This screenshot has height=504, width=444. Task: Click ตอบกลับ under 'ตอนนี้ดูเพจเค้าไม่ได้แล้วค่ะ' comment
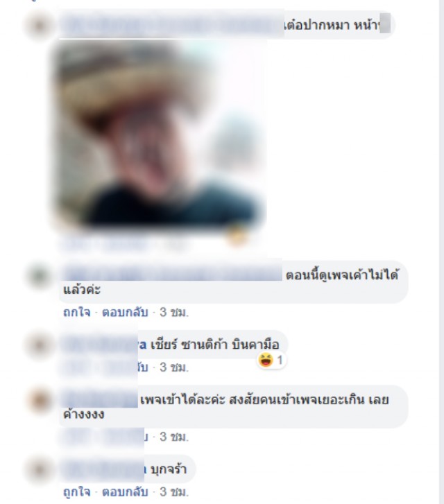point(125,312)
